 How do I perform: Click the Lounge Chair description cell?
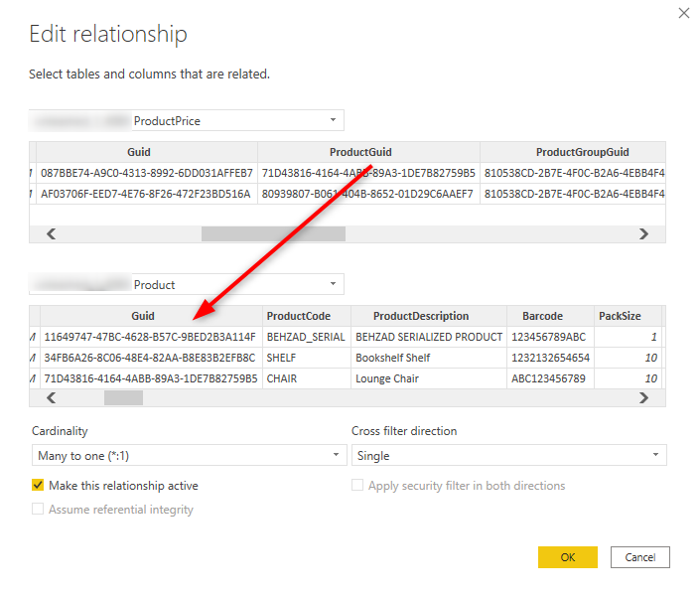(429, 378)
